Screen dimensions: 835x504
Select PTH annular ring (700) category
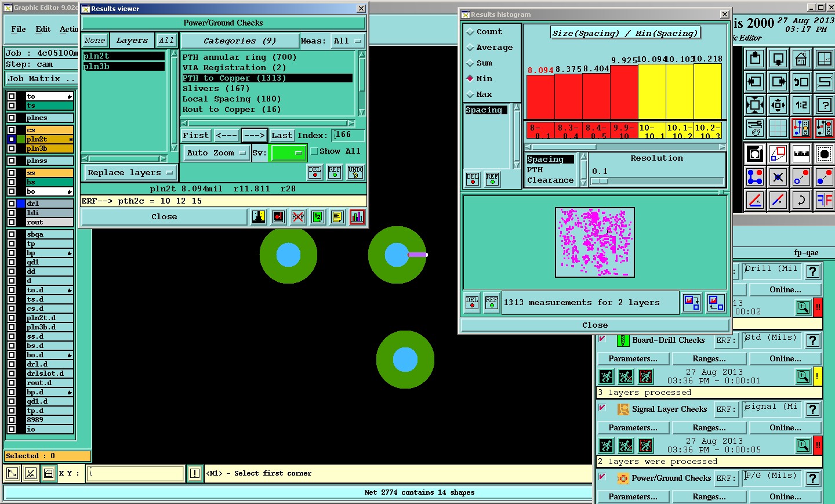(x=267, y=57)
